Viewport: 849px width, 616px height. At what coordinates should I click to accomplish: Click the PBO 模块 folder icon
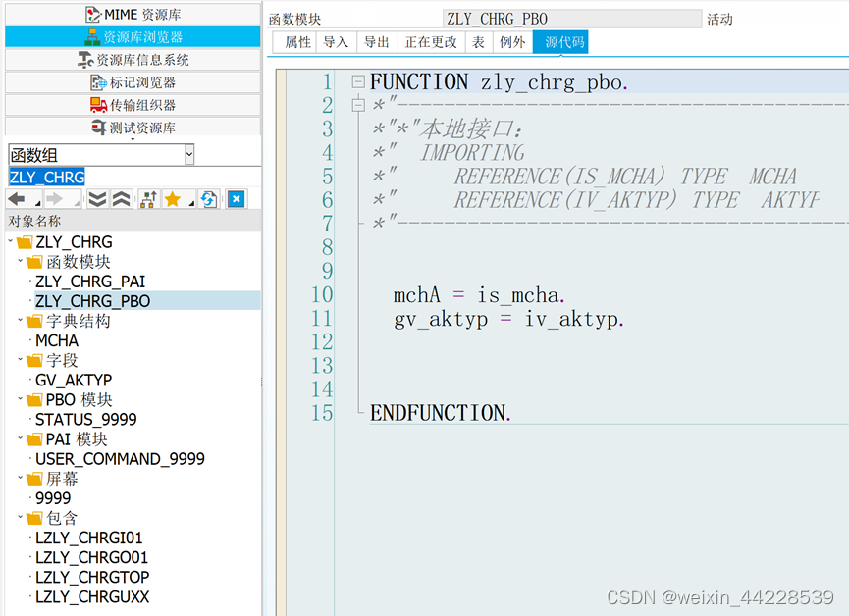coord(34,399)
